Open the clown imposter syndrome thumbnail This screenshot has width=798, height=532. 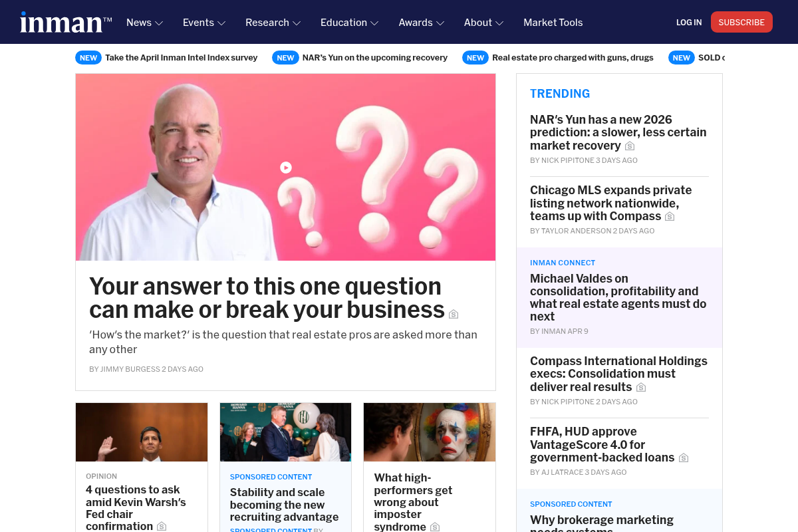tap(430, 432)
